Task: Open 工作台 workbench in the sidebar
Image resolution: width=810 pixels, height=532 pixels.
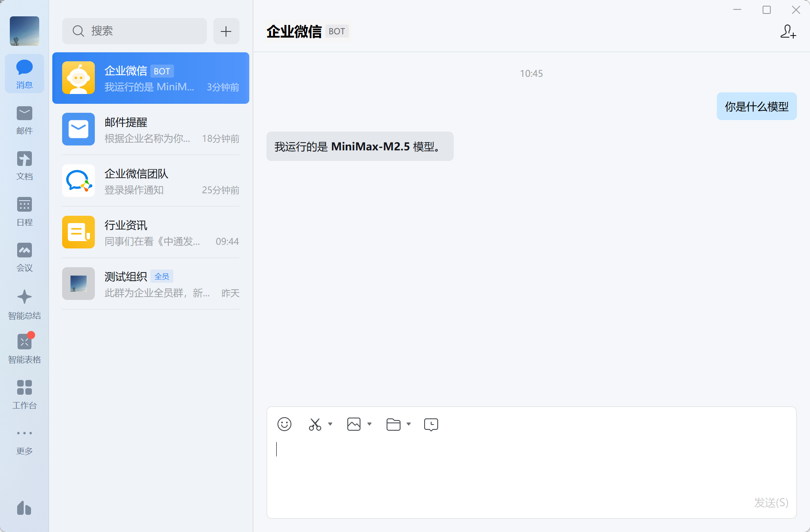Action: 25,394
